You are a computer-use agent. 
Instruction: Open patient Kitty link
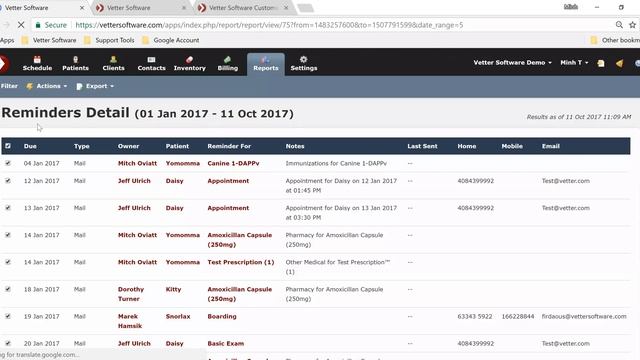(x=173, y=289)
